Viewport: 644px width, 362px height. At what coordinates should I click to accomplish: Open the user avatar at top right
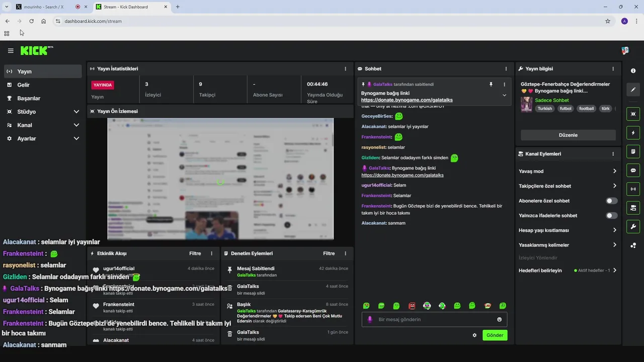(625, 51)
